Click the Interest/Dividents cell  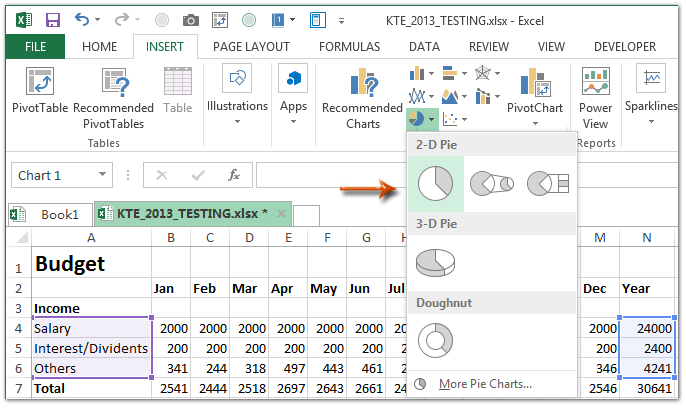click(x=91, y=348)
